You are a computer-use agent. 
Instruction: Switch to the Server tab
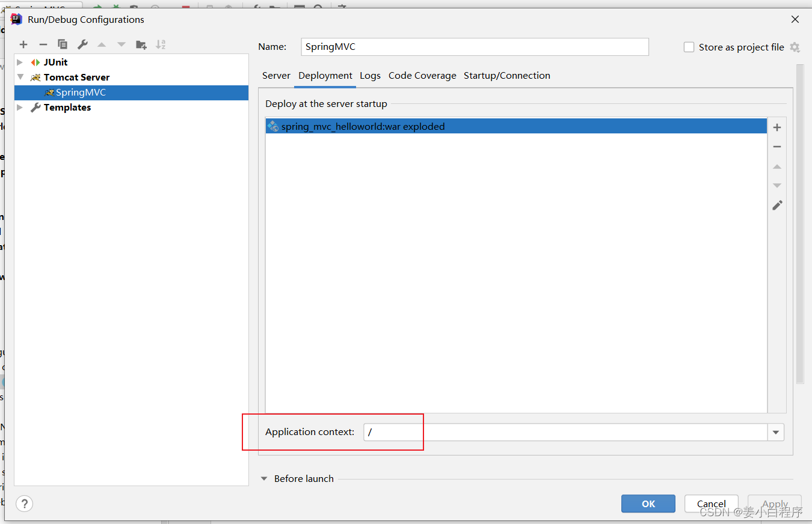pyautogui.click(x=276, y=76)
